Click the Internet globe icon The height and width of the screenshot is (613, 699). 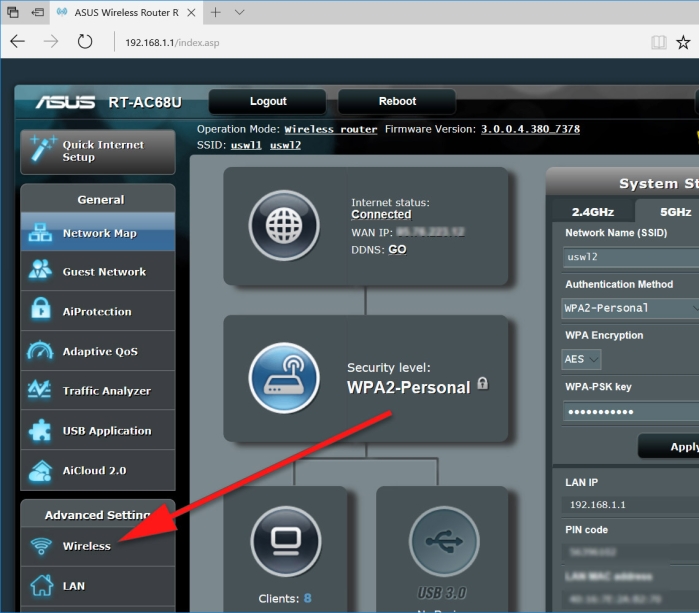[284, 226]
